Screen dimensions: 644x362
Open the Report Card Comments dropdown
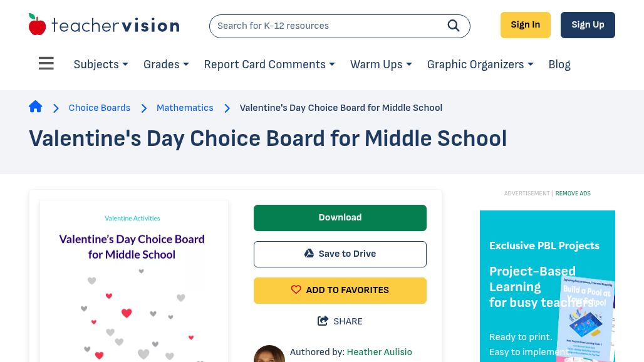[269, 65]
